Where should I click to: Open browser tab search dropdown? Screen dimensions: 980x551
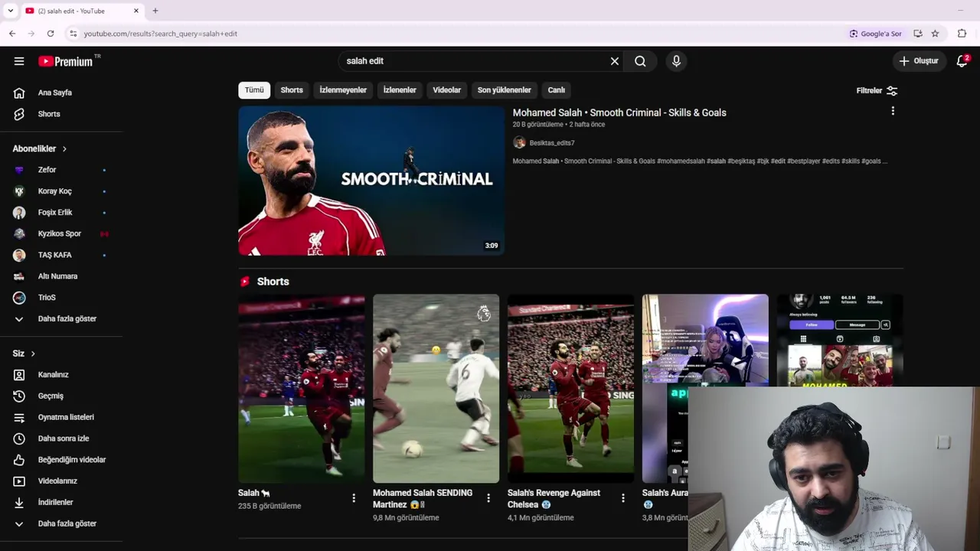[x=10, y=11]
